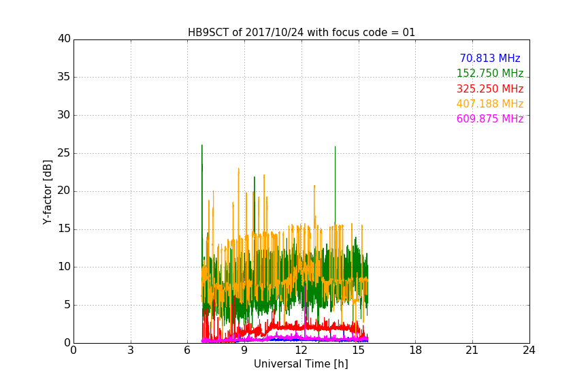The image size is (588, 392).
Task: Click the x-axis tick label 12
Action: tap(301, 350)
